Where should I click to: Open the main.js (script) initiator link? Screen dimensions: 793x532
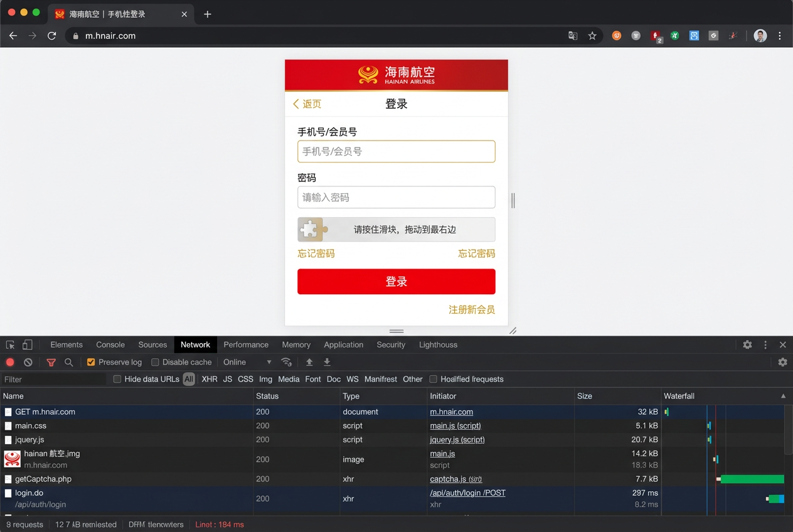click(x=455, y=426)
